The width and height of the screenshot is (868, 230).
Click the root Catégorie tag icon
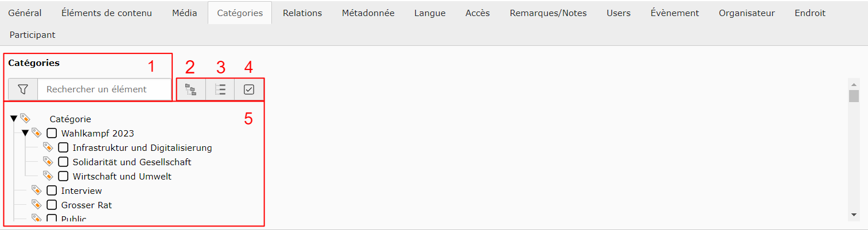25,119
